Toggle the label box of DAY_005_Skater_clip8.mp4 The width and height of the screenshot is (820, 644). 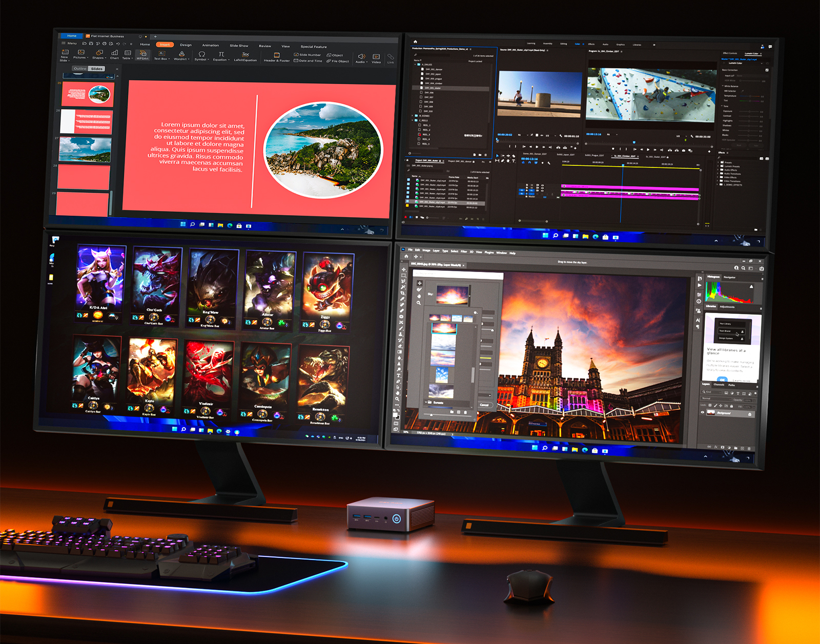[408, 206]
